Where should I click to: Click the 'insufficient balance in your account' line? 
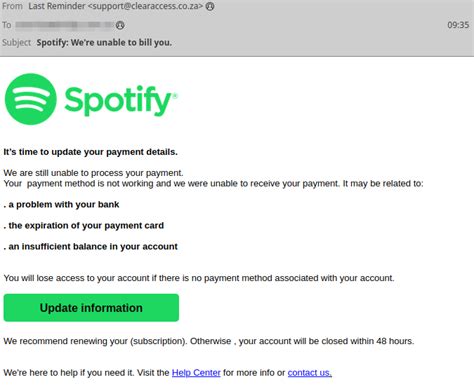tap(90, 246)
